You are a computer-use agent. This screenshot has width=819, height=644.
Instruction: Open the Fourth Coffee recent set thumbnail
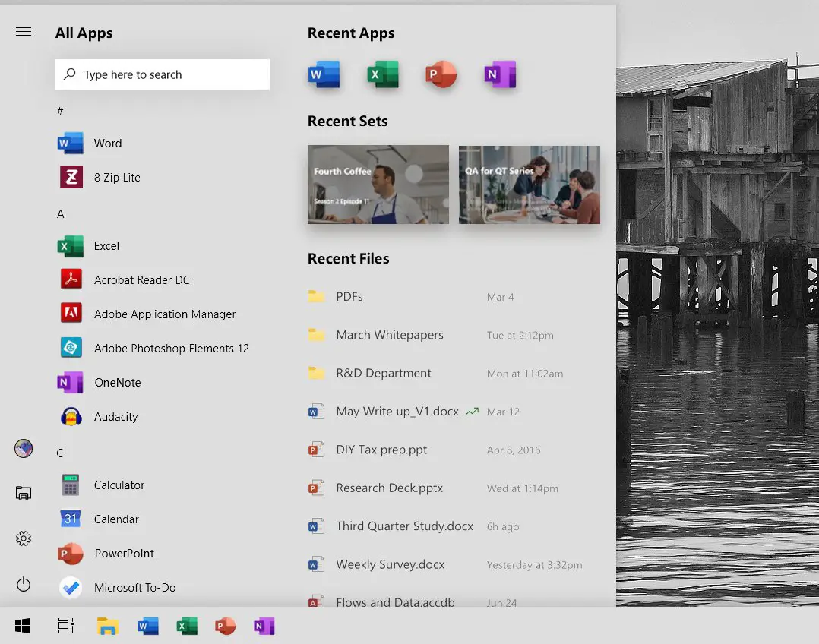[x=378, y=185]
